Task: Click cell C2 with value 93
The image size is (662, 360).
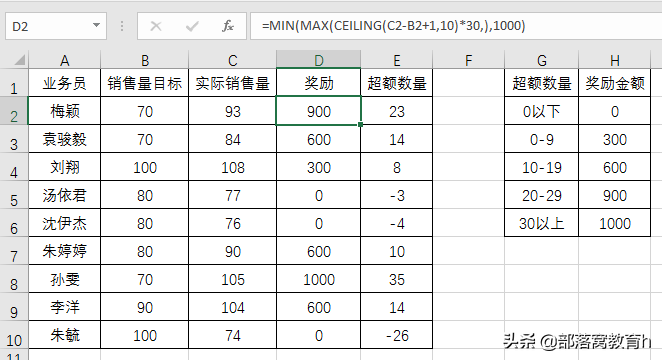Action: point(233,111)
